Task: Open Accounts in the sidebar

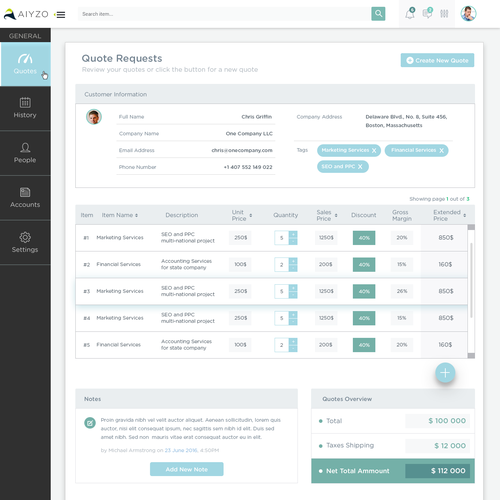Action: coord(25,198)
